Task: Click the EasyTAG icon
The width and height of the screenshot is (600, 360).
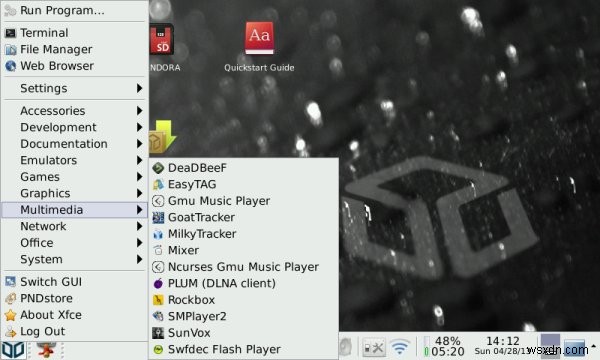Action: [158, 184]
